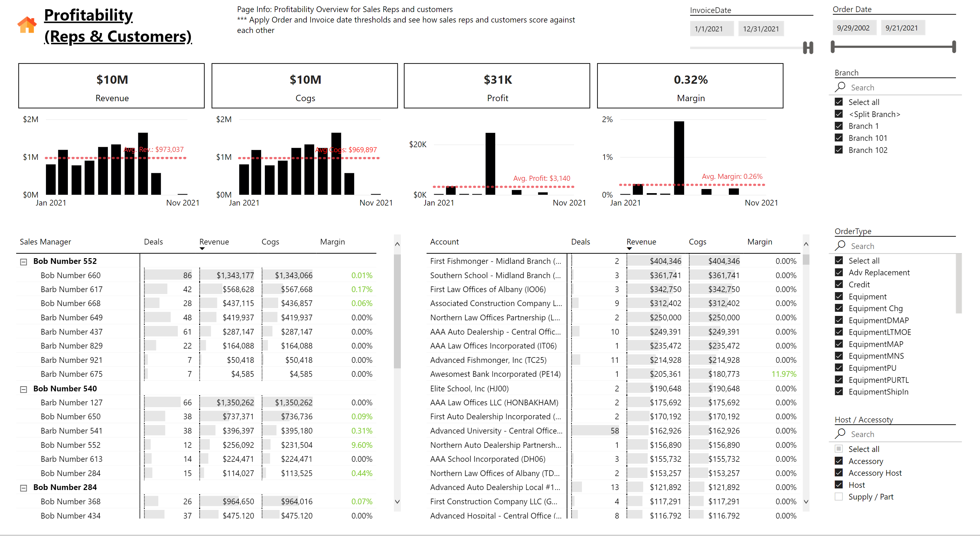
Task: Sort Sales Manager table by Deals header
Action: [153, 242]
